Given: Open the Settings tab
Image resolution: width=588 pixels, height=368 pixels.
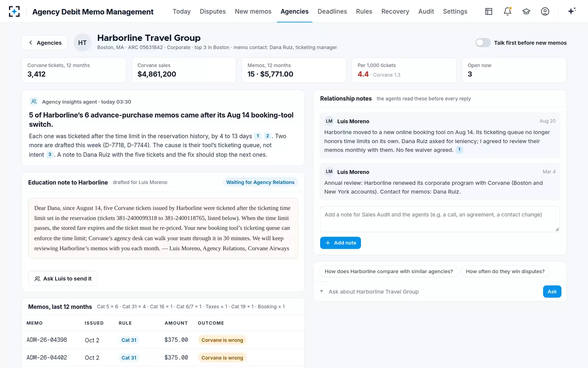Looking at the screenshot, I should point(455,11).
